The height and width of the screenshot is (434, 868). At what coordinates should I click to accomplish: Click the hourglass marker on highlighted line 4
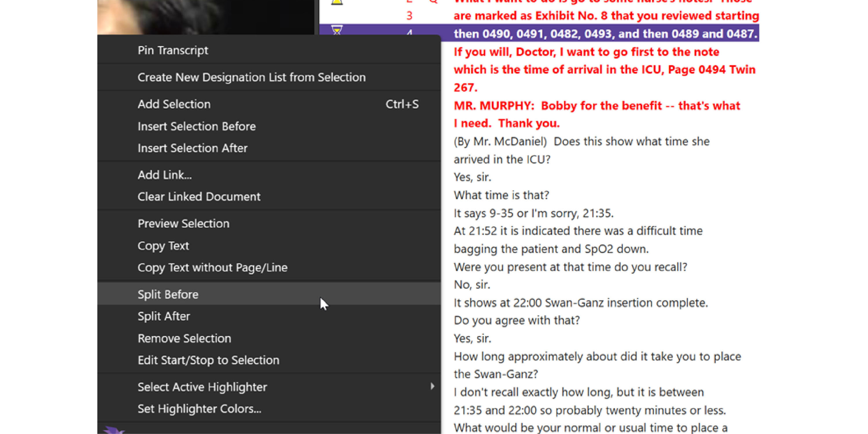[337, 30]
